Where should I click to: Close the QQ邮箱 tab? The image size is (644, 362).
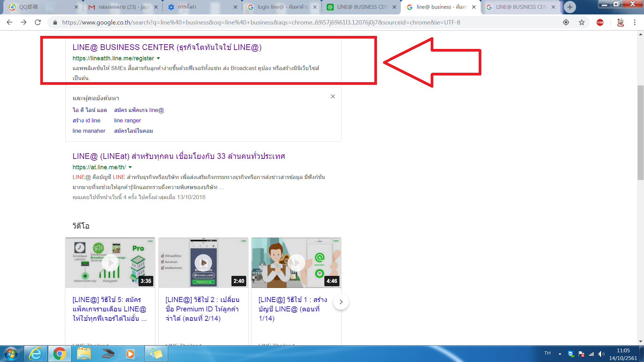click(x=76, y=7)
